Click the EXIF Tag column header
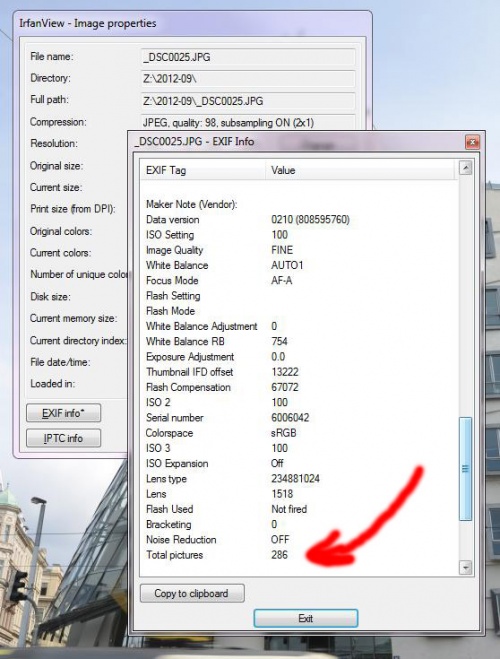 pyautogui.click(x=203, y=170)
